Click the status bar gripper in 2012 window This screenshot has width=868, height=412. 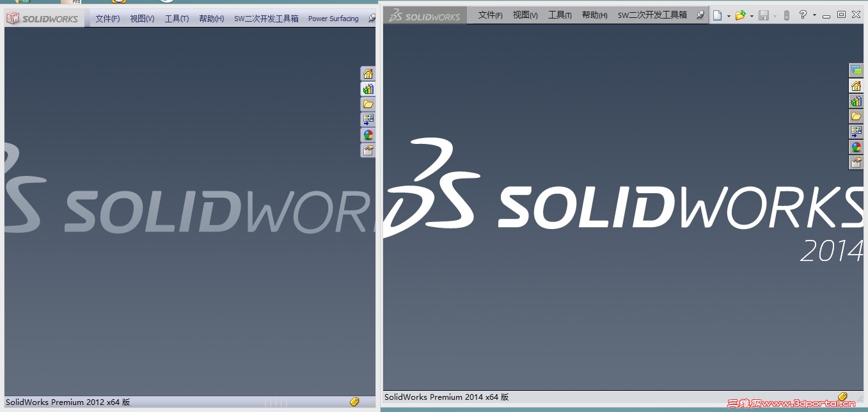(276, 402)
